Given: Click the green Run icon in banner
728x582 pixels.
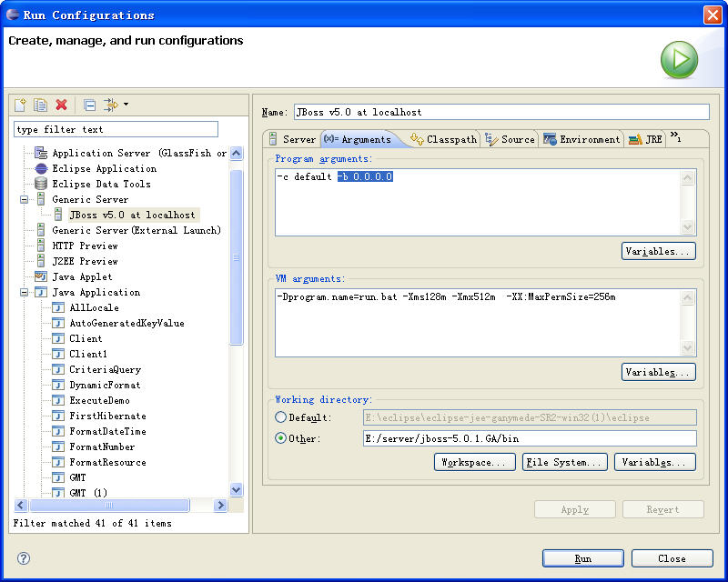Looking at the screenshot, I should pos(679,59).
